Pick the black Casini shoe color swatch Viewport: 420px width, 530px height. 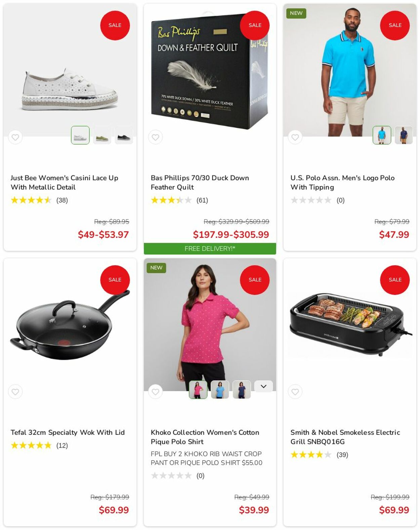point(124,135)
